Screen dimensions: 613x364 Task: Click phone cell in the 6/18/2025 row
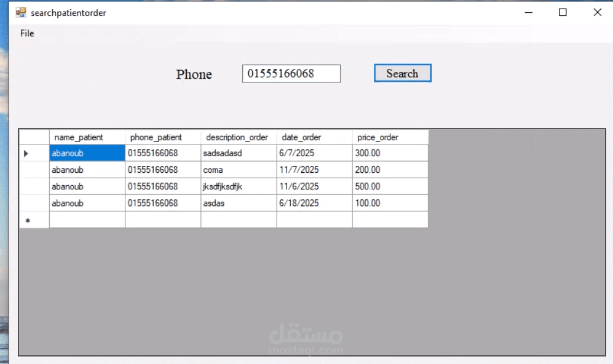[163, 204]
